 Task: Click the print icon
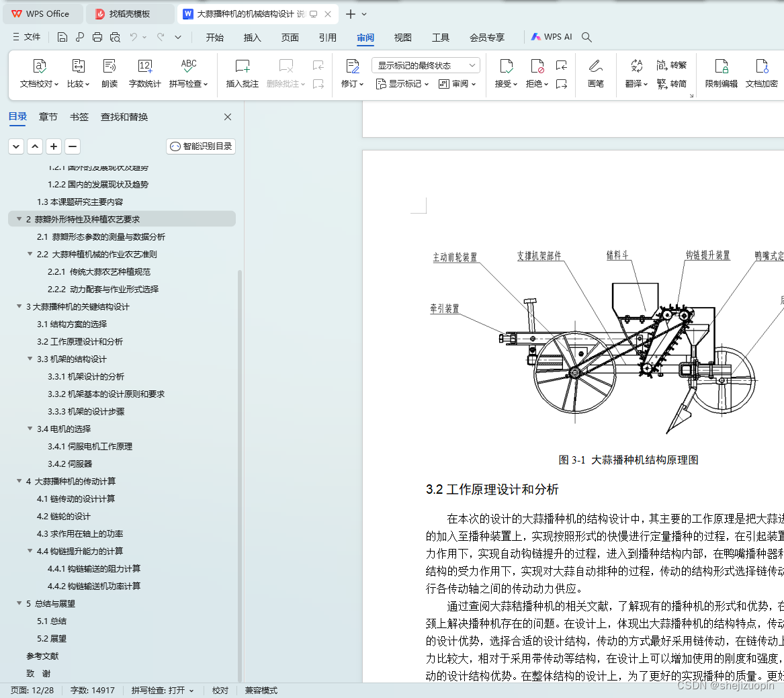pyautogui.click(x=97, y=37)
